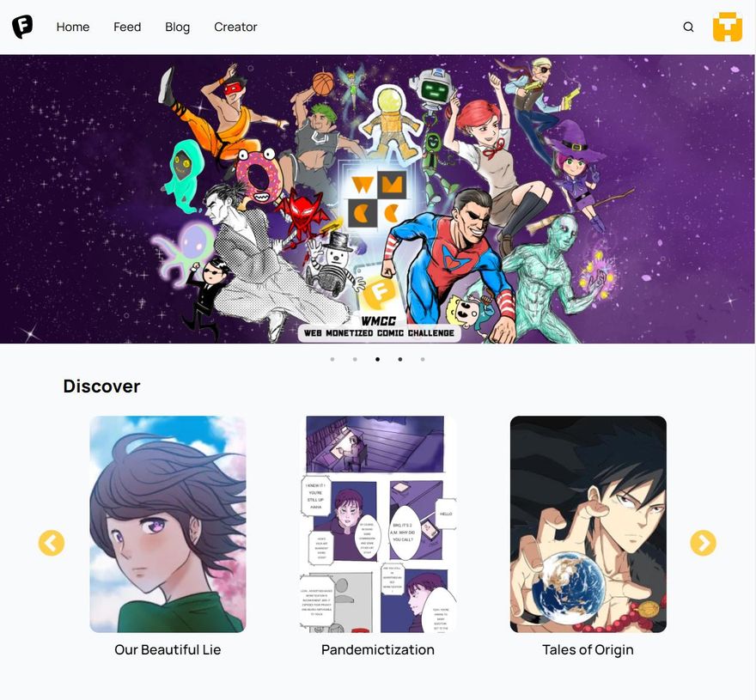Jump to the fourth banner carousel dot

(x=400, y=359)
